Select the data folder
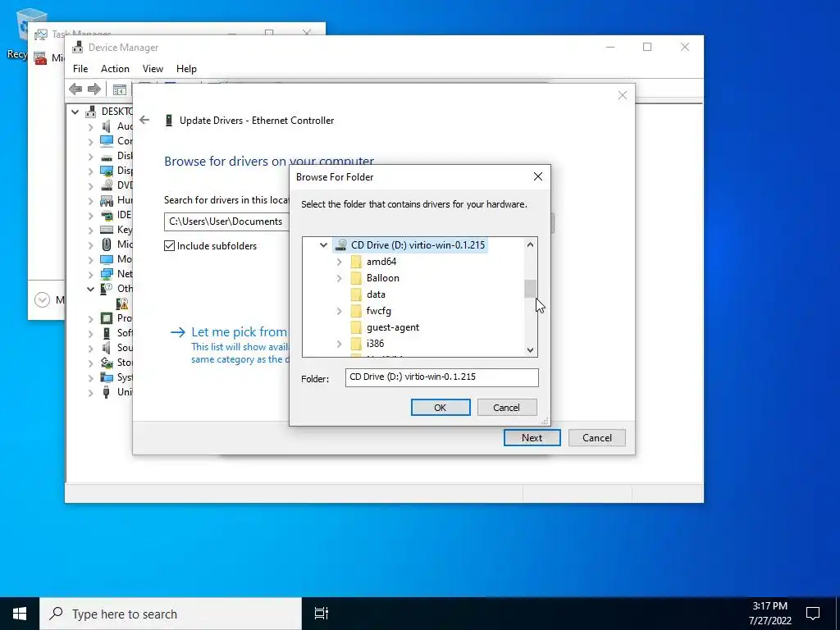 [x=376, y=294]
